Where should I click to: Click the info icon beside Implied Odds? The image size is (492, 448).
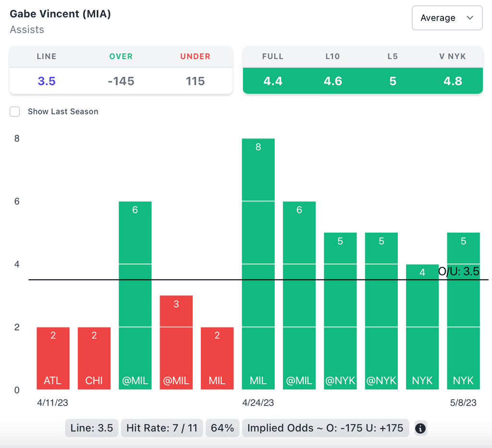[420, 428]
